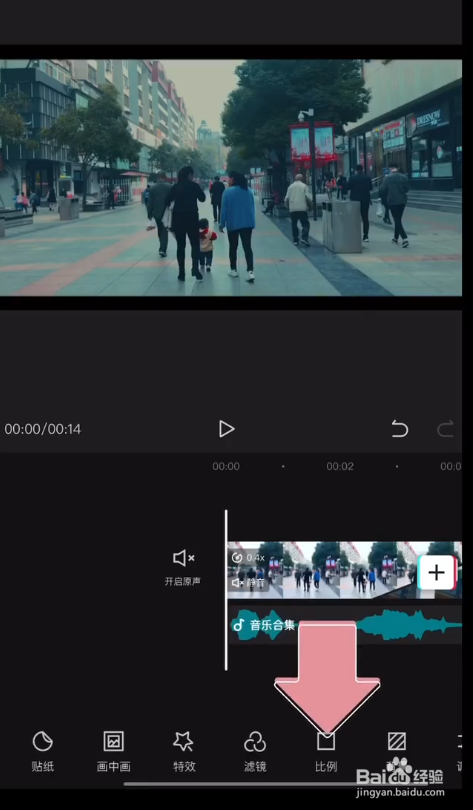473x810 pixels.
Task: Play the video preview
Action: (x=226, y=429)
